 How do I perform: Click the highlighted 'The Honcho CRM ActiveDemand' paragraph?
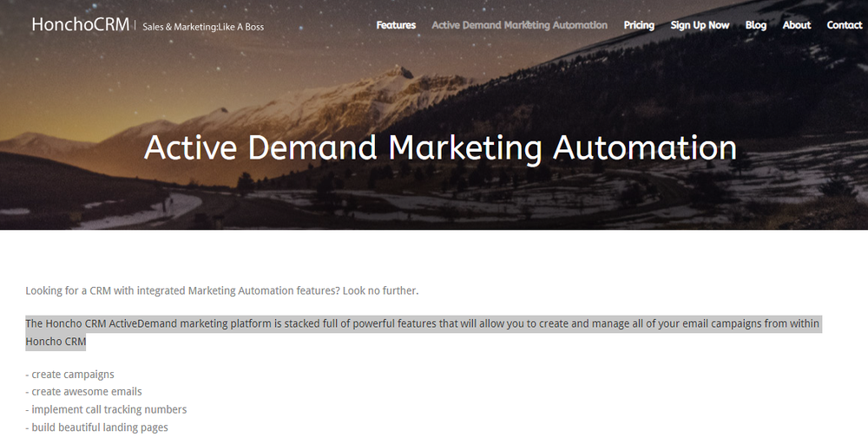coord(424,332)
